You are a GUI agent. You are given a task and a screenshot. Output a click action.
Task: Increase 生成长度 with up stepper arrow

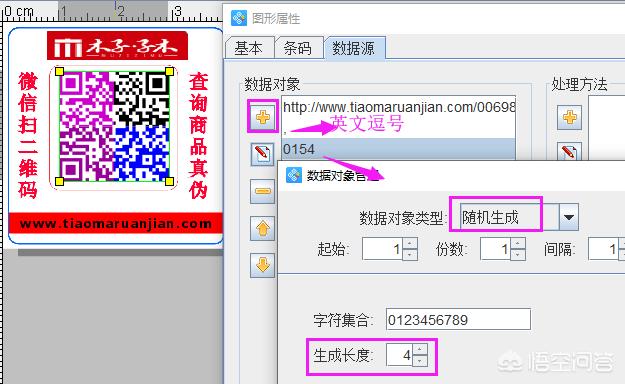click(420, 350)
